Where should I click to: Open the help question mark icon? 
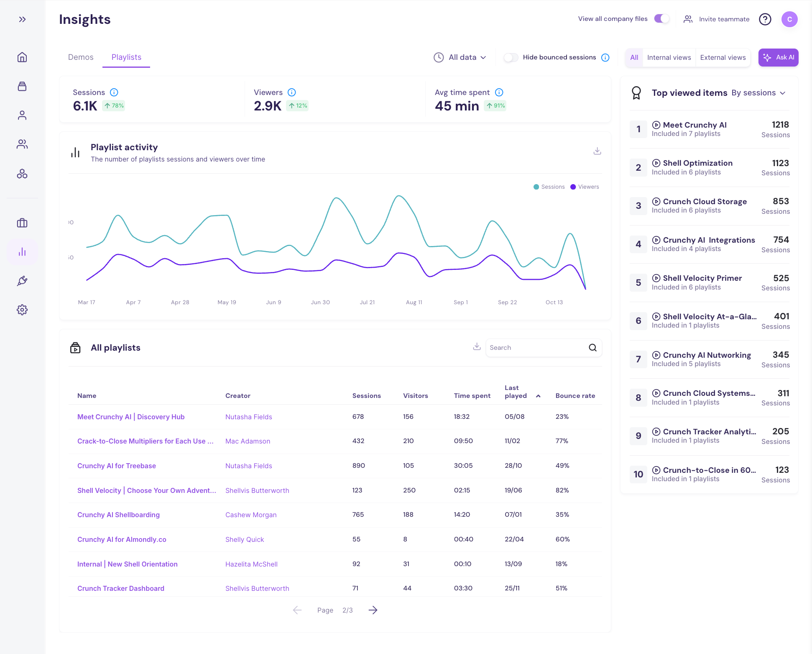coord(765,19)
